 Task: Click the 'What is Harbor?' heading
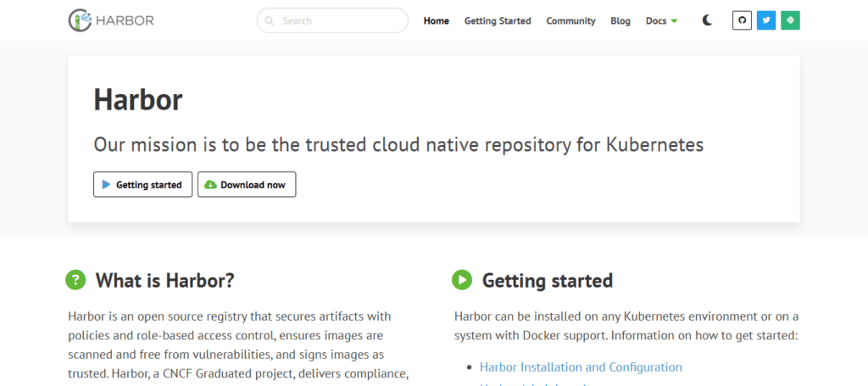click(x=165, y=280)
